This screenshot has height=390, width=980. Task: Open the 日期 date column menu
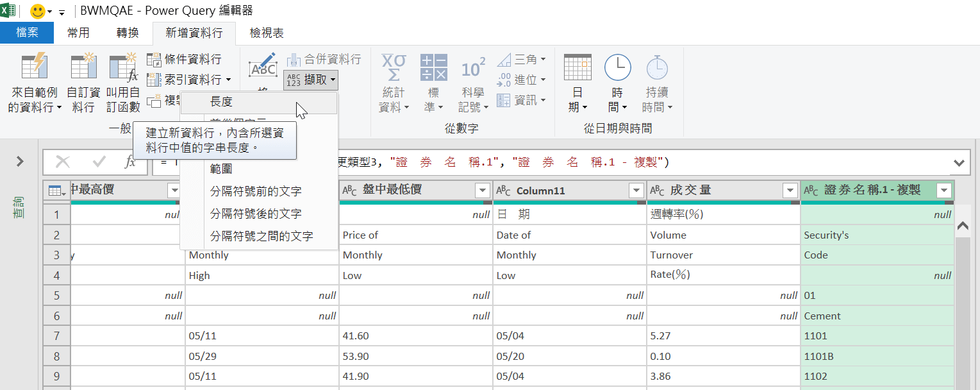577,83
